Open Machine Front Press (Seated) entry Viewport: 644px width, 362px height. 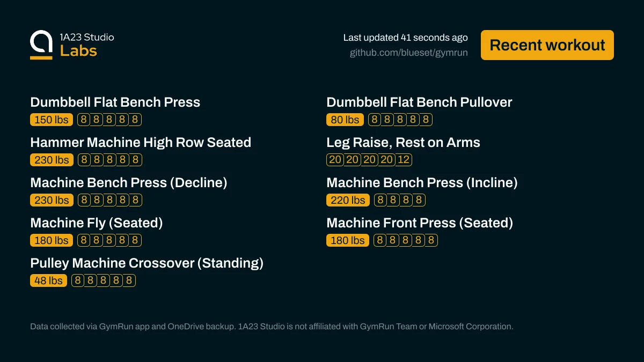pos(420,223)
